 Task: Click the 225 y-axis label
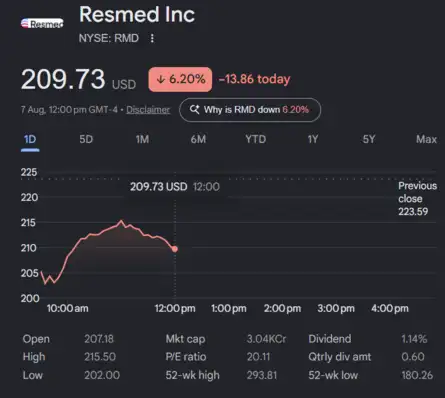point(29,172)
